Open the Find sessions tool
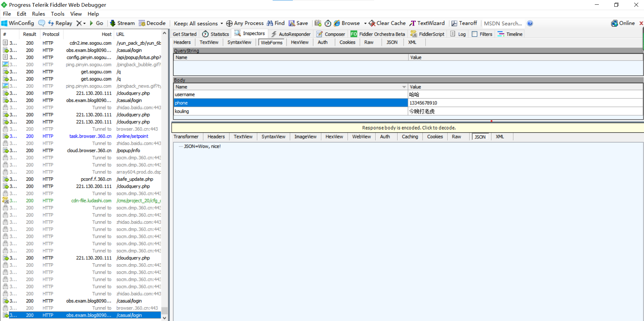Screen dimensions: 644x321 (276, 23)
